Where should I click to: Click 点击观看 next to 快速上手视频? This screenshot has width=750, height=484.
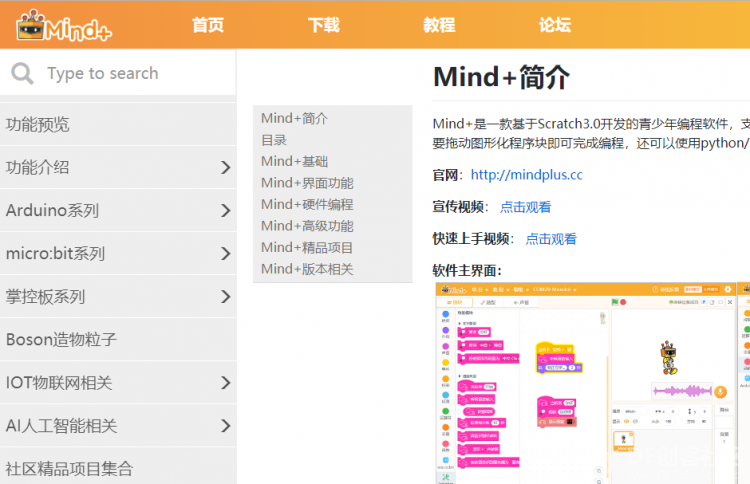[x=551, y=239]
